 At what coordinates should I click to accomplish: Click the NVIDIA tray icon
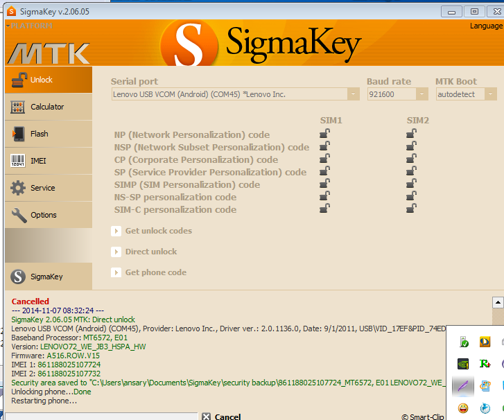point(463,364)
